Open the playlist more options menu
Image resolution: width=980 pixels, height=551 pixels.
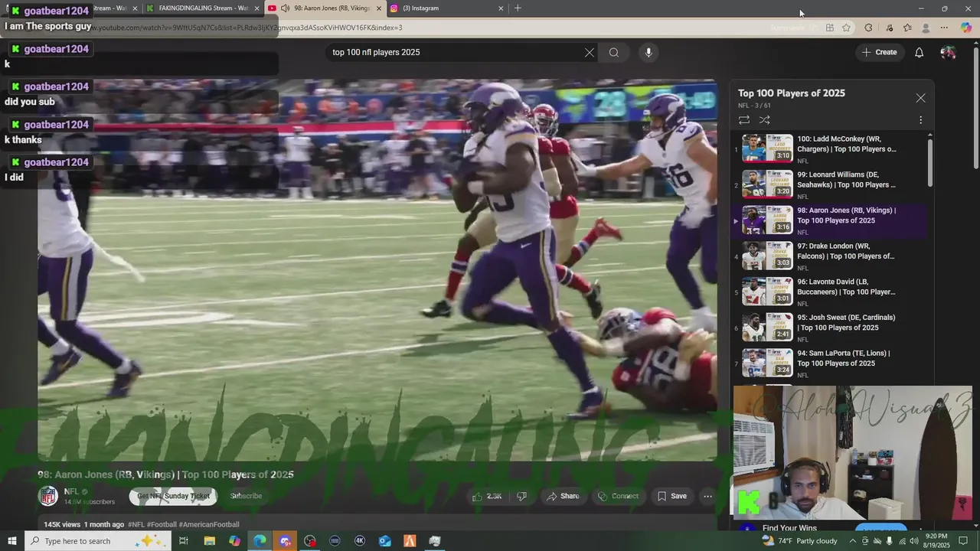(x=920, y=120)
